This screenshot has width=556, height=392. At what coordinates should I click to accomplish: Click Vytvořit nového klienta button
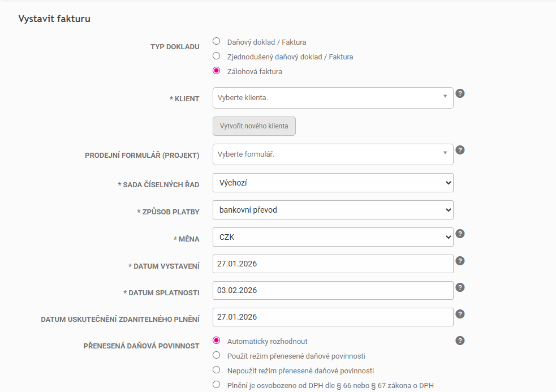point(254,126)
